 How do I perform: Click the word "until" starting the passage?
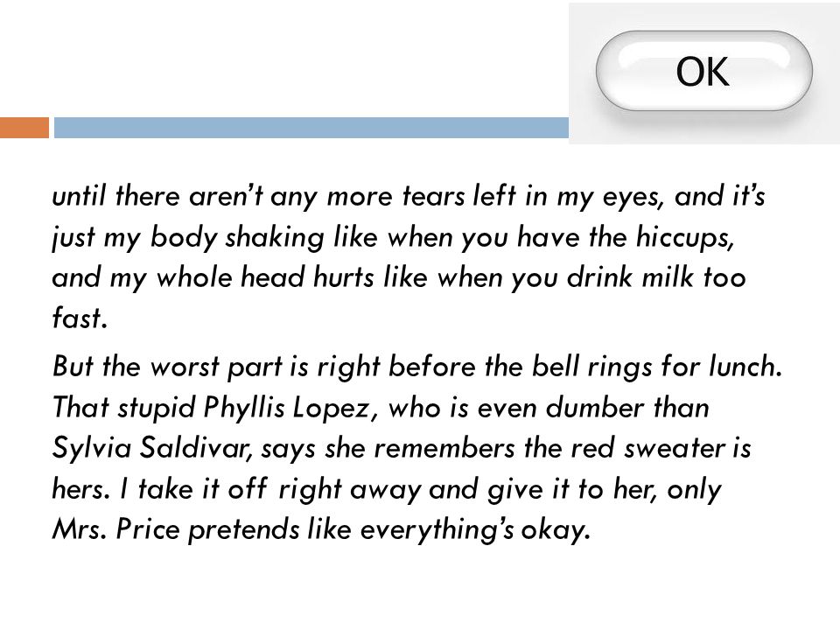(x=79, y=195)
